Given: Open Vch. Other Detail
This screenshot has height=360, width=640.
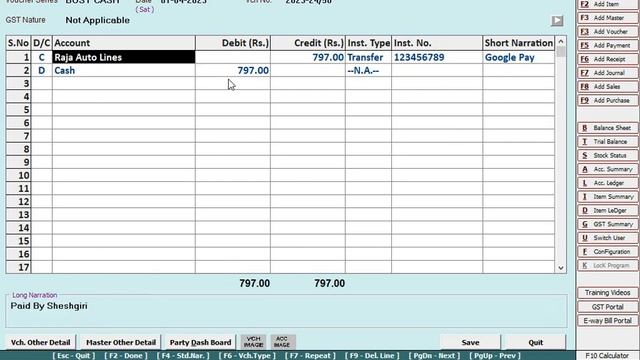Looking at the screenshot, I should pos(40,342).
